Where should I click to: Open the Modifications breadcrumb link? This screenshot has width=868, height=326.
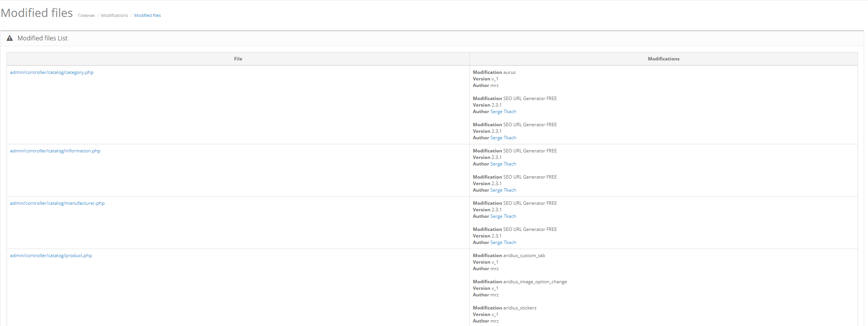click(x=114, y=15)
